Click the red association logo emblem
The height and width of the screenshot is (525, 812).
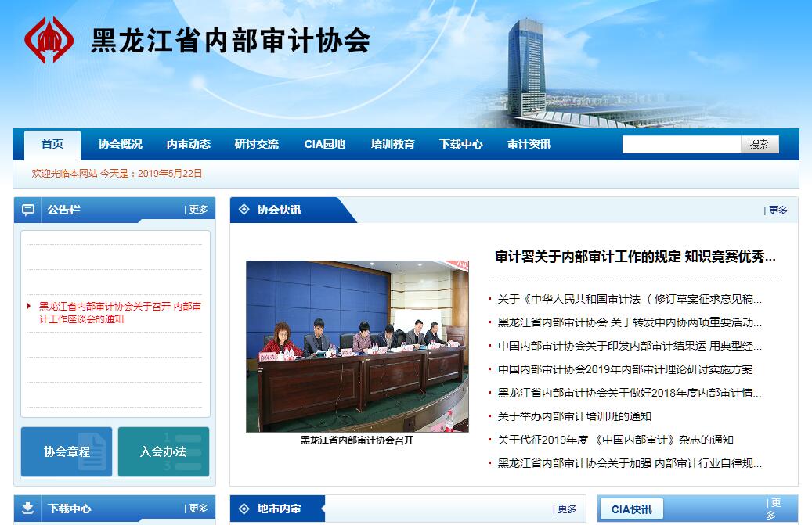(x=49, y=41)
